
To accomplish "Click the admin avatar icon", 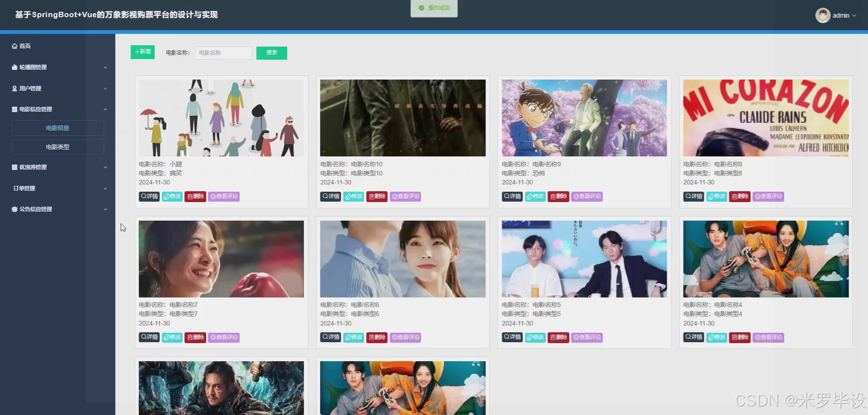I will [822, 15].
